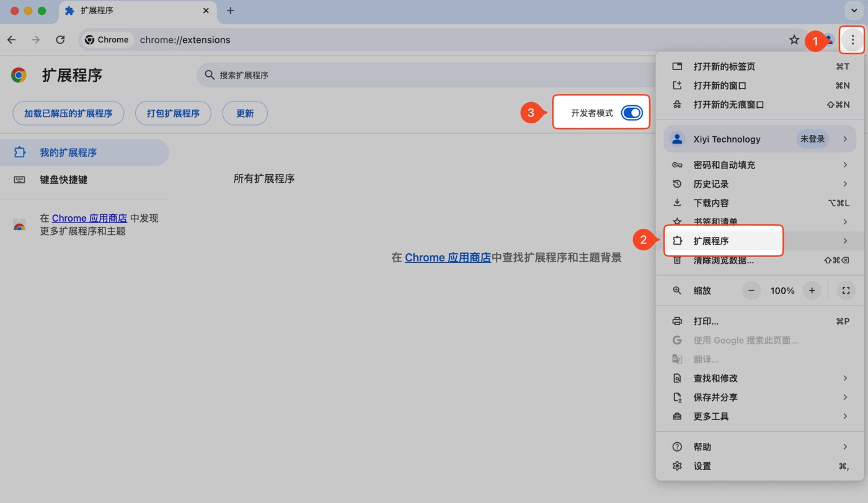
Task: Decrease zoom with the minus button
Action: pyautogui.click(x=751, y=291)
